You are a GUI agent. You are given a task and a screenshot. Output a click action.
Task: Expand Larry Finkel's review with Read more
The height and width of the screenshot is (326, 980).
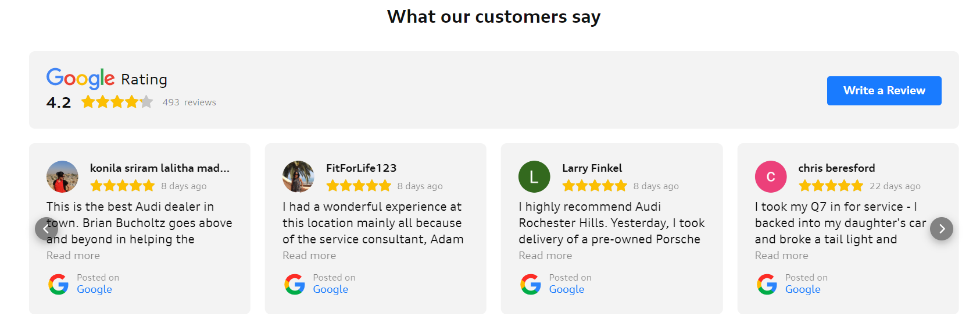coord(545,256)
